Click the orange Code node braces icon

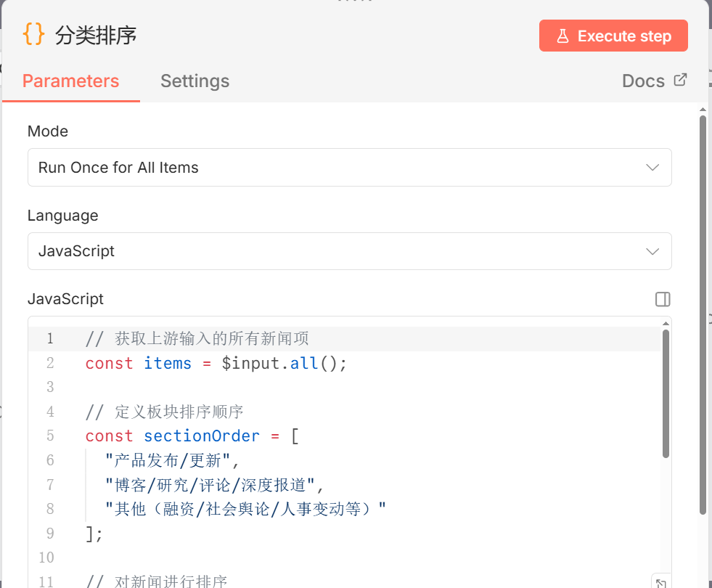(34, 34)
